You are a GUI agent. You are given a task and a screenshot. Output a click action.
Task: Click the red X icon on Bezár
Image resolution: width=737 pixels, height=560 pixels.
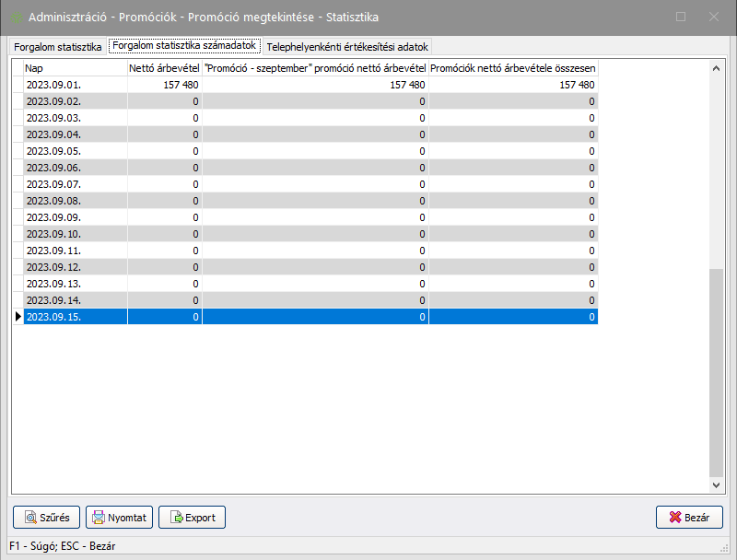coord(673,518)
